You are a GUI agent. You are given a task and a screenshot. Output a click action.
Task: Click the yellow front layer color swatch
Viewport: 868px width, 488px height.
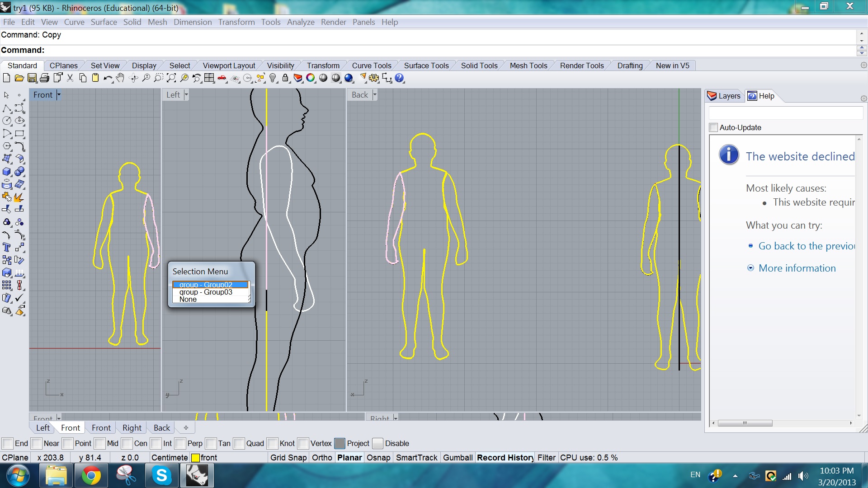[195, 458]
